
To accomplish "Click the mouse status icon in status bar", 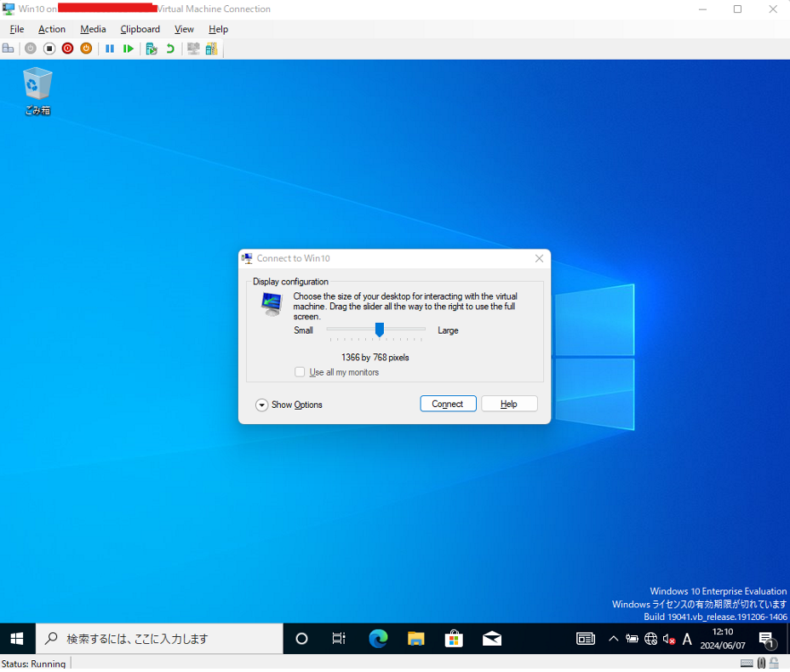I will pyautogui.click(x=761, y=663).
